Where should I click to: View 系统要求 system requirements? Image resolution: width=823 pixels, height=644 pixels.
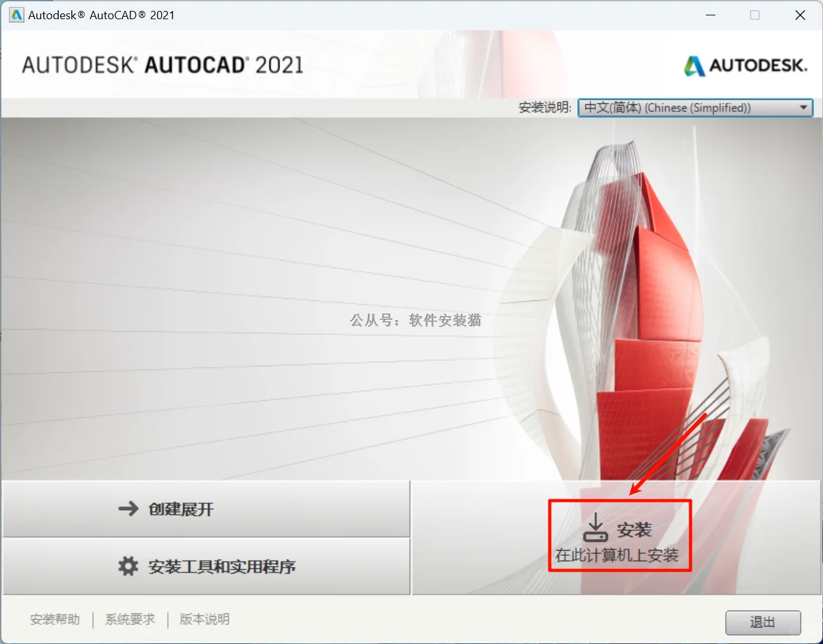click(x=130, y=619)
